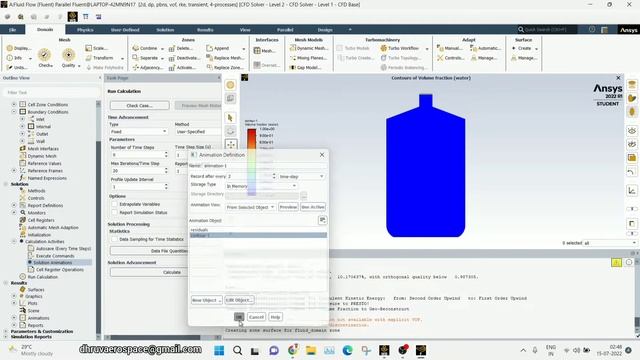640x360 pixels.
Task: Confirm Animation Definition with OK
Action: (239, 317)
